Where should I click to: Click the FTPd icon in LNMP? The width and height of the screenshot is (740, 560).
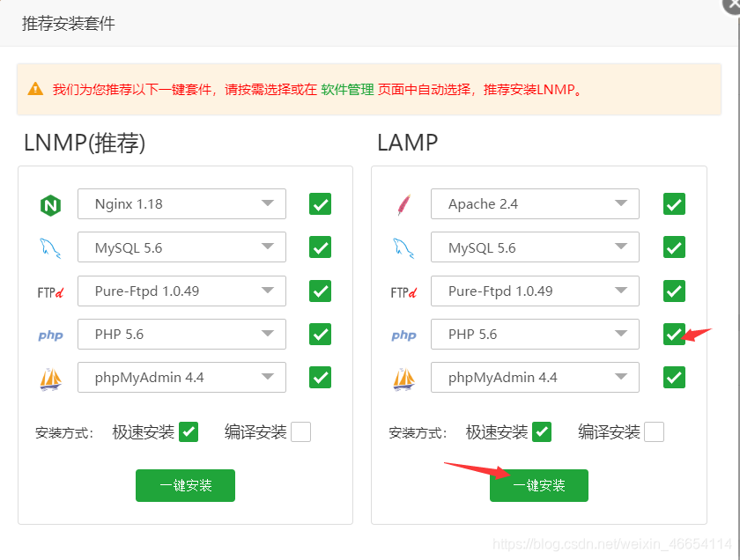[50, 292]
